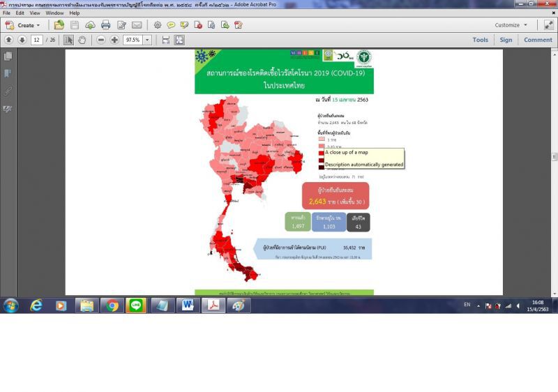This screenshot has width=558, height=392.
Task: Open the signatures side panel
Action: pyautogui.click(x=8, y=109)
